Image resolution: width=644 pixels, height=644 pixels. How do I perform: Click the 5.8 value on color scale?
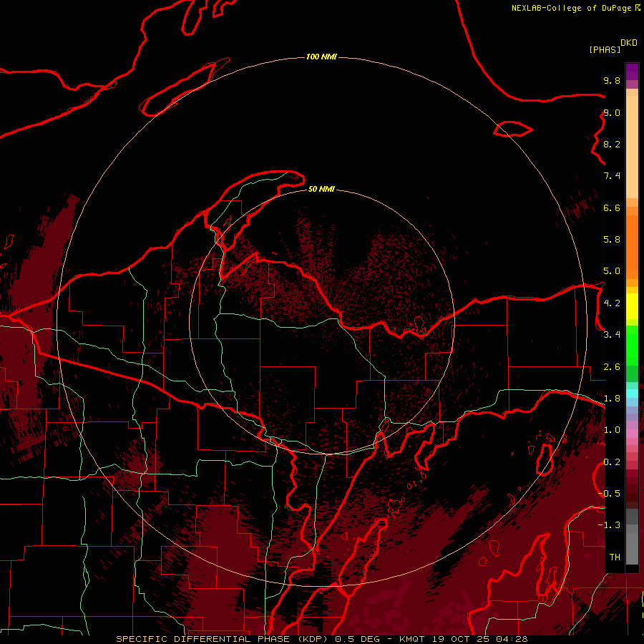(612, 240)
